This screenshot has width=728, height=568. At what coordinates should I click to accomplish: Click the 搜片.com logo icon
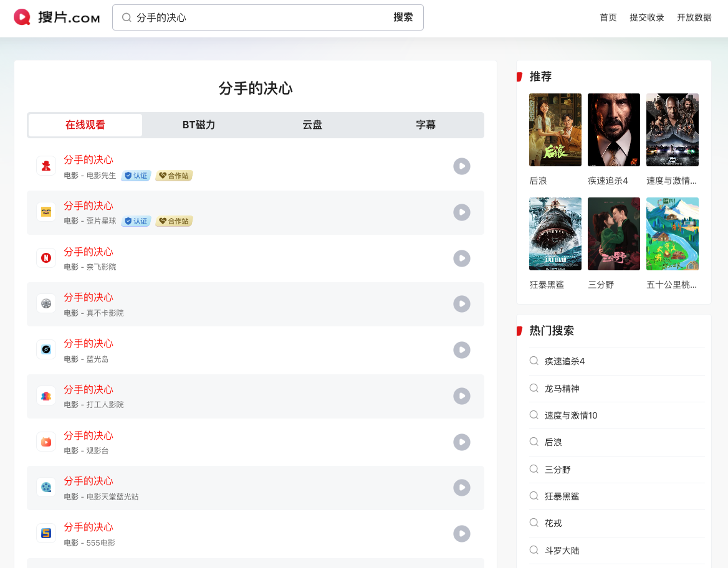(x=22, y=17)
